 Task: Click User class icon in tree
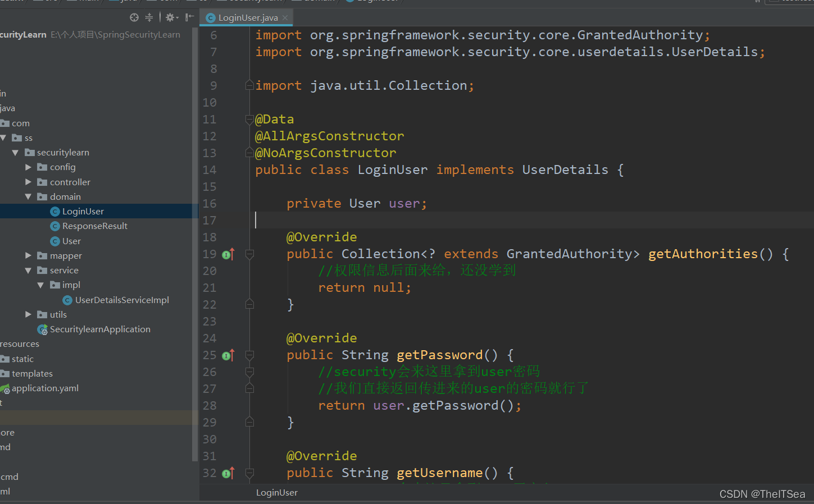55,241
